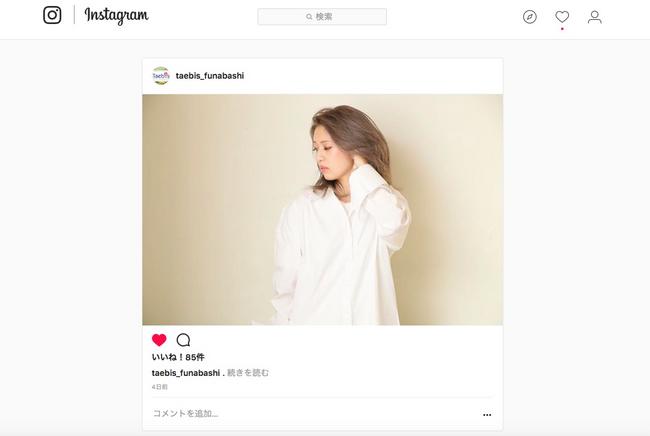The image size is (650, 436).
Task: Click the magnifier icon in search
Action: (309, 17)
